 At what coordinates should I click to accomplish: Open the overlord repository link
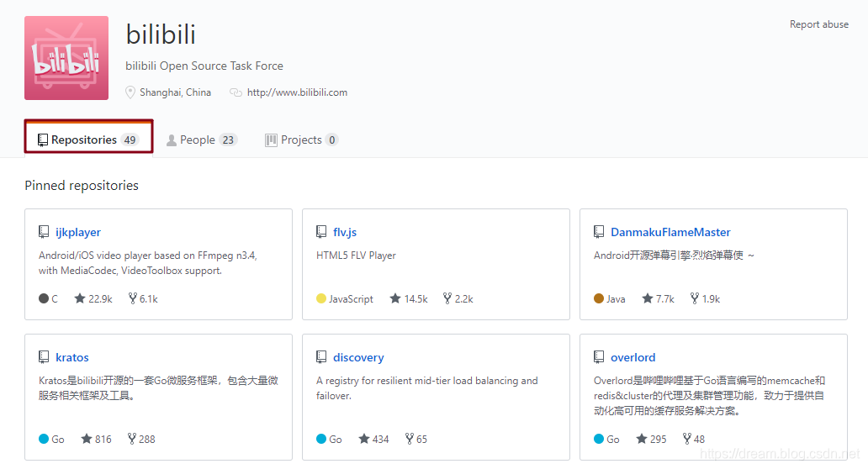632,357
